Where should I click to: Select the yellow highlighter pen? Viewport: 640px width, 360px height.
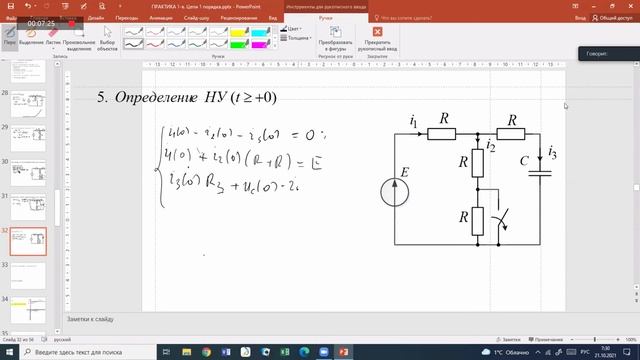pos(240,31)
